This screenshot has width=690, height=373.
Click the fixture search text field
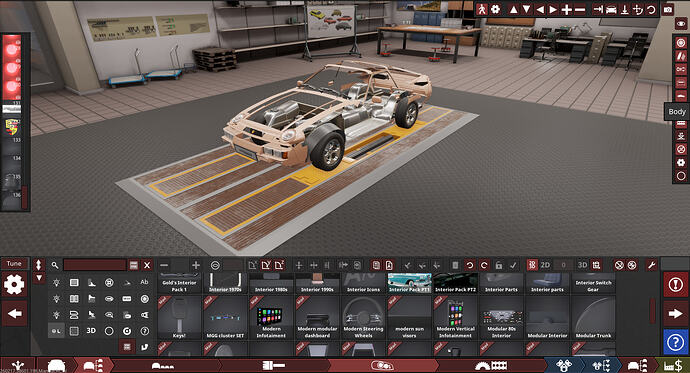(x=95, y=265)
